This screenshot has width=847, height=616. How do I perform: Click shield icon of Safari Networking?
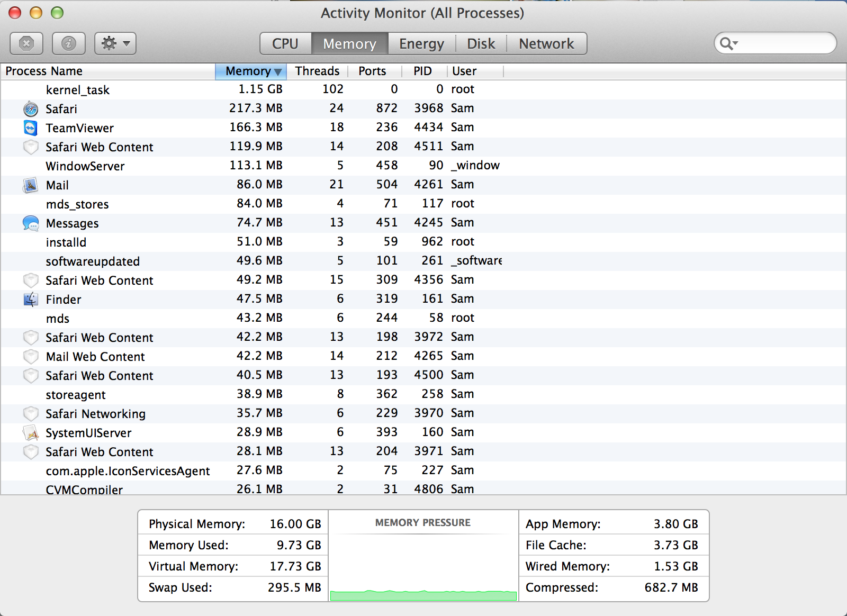pyautogui.click(x=31, y=414)
